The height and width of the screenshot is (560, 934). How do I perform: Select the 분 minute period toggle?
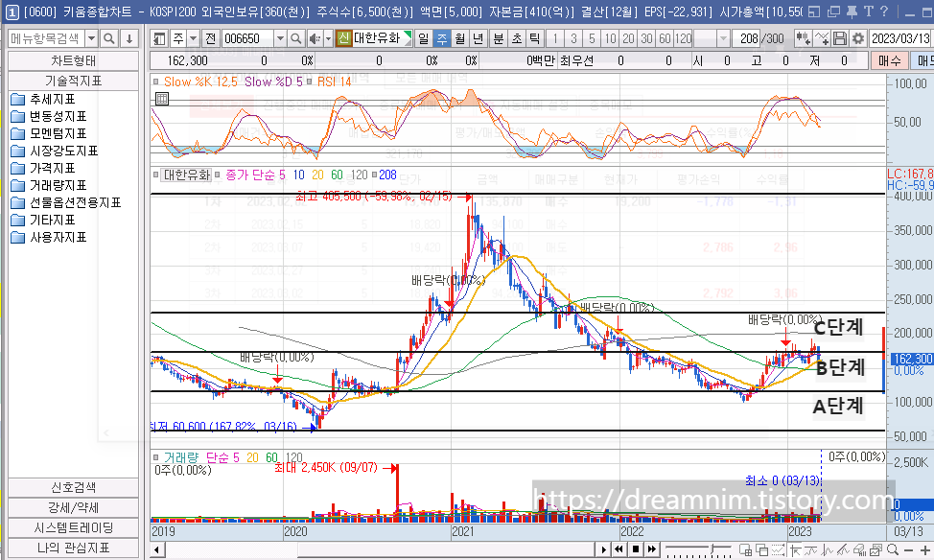coord(498,38)
